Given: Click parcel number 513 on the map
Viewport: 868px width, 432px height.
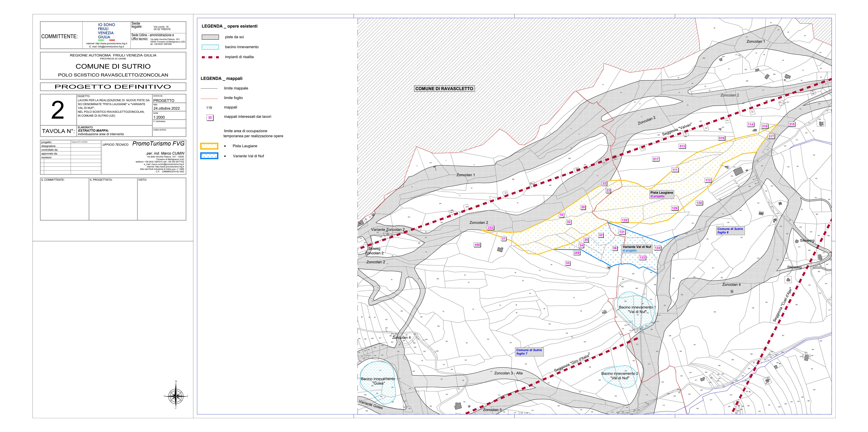Looking at the screenshot, I should point(682,146).
